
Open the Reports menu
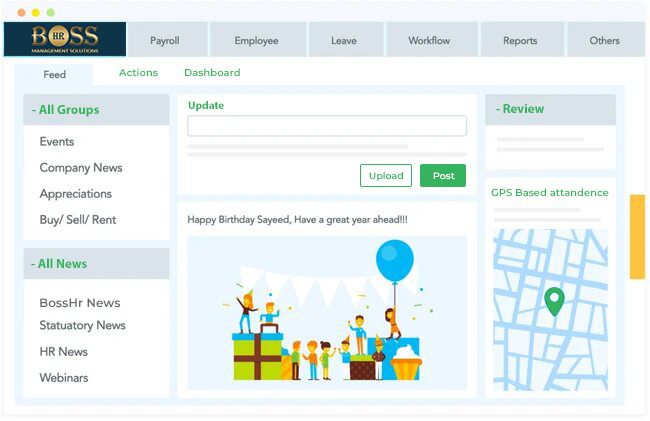click(x=522, y=40)
